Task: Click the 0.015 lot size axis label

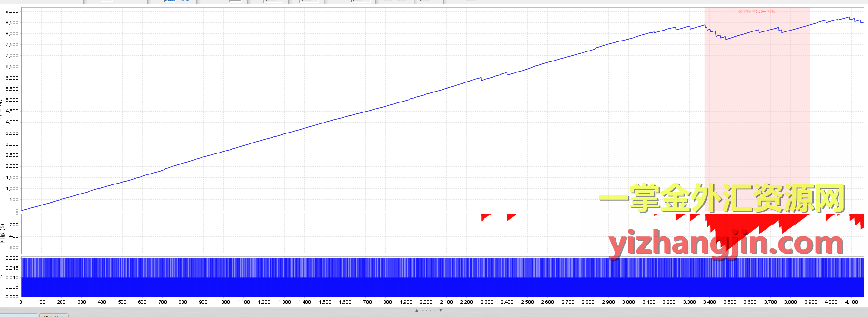Action: 12,268
